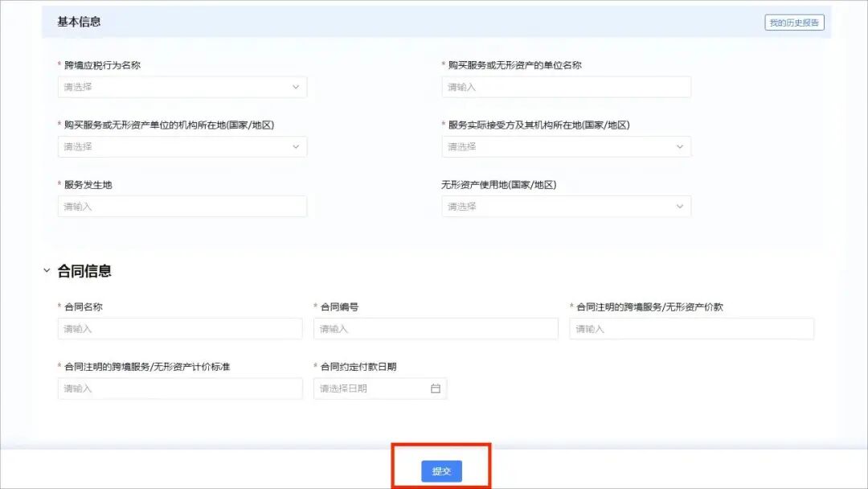Open 服务实际接受方及其机构所在地 dropdown
This screenshot has height=489, width=868.
tap(558, 146)
